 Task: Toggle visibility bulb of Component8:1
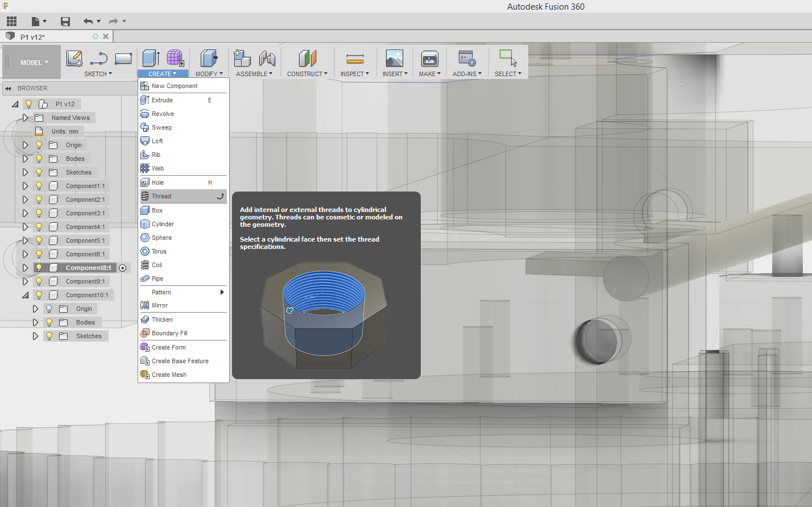pos(39,268)
